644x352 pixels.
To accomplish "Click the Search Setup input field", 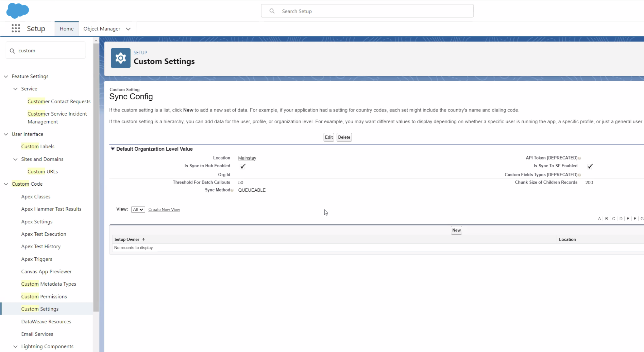I will click(367, 11).
